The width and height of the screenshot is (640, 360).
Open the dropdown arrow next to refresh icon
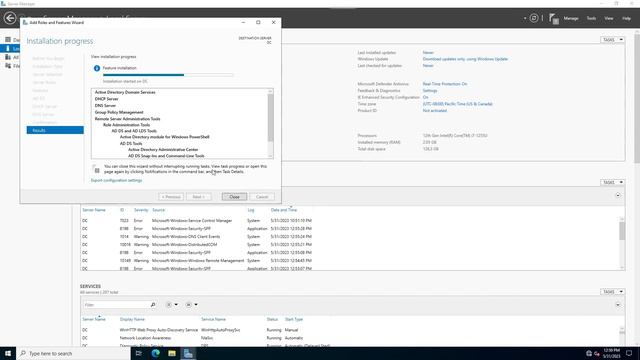point(525,18)
